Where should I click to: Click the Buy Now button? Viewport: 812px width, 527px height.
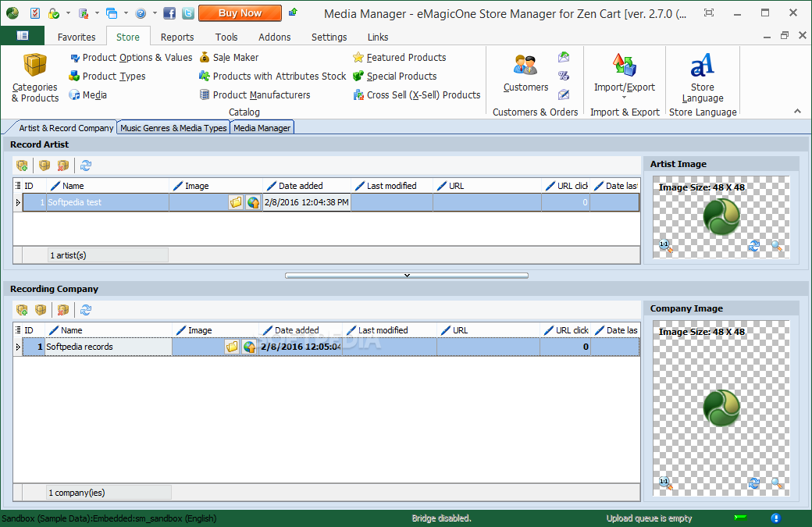click(240, 13)
